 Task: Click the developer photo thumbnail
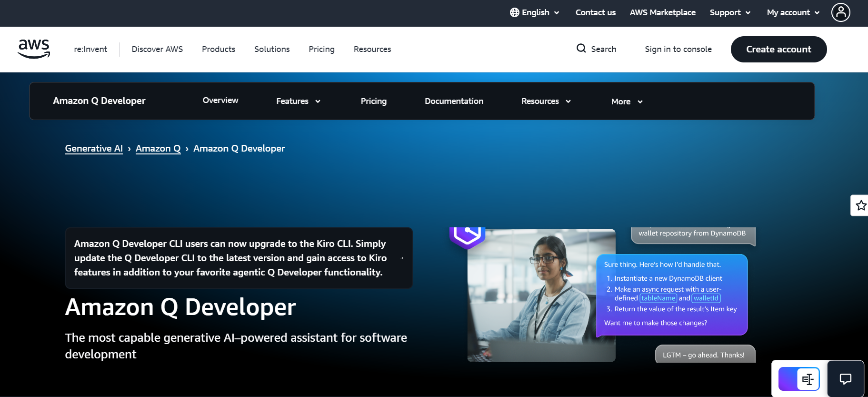pyautogui.click(x=541, y=295)
